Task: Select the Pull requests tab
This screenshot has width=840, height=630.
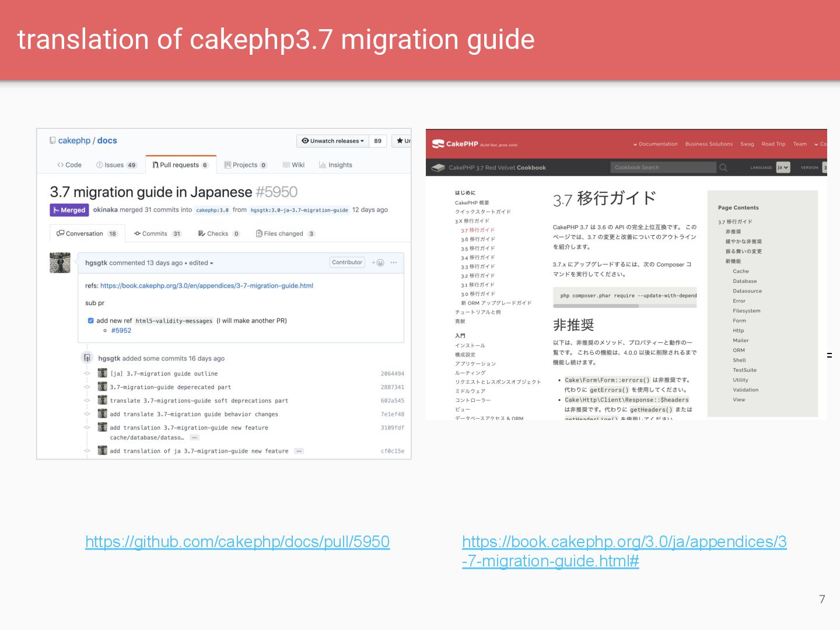Action: (x=180, y=165)
